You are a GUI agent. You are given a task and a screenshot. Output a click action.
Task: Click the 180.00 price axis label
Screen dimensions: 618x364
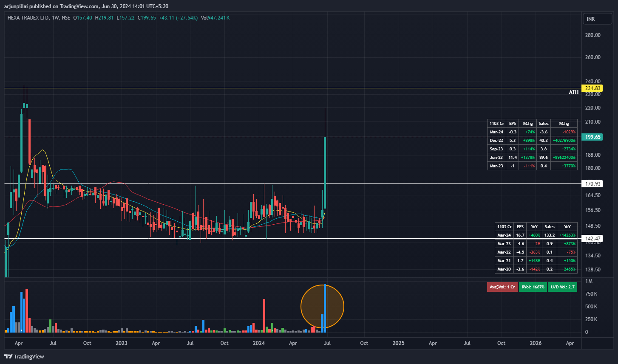[592, 168]
